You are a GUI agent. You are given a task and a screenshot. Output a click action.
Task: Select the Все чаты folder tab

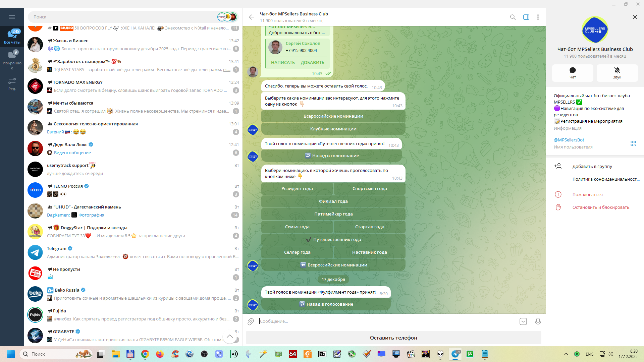pos(12,36)
